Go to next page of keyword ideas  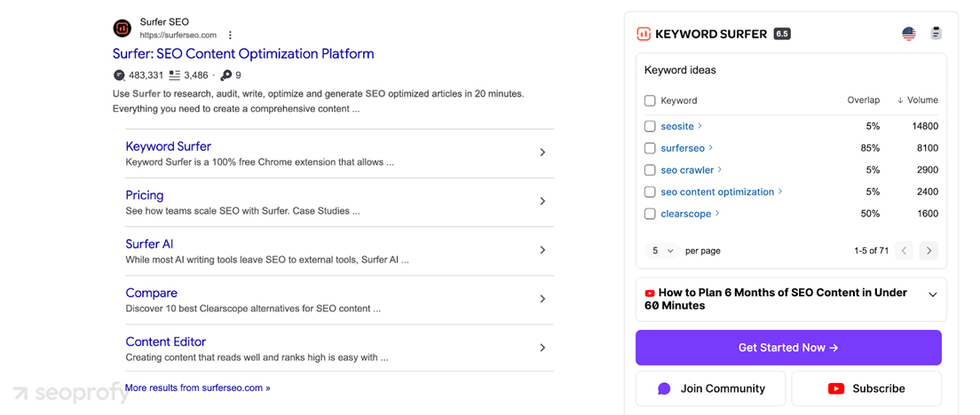pyautogui.click(x=929, y=251)
